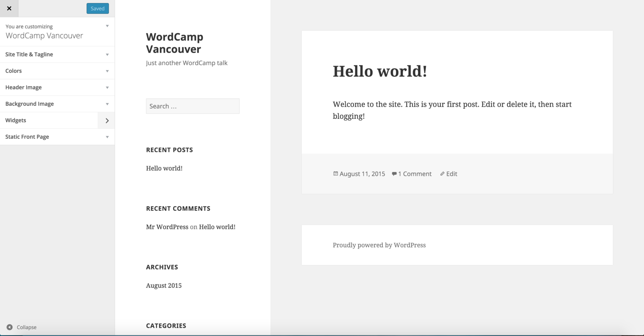Click the pencil edit icon
This screenshot has height=336, width=644.
pyautogui.click(x=442, y=174)
